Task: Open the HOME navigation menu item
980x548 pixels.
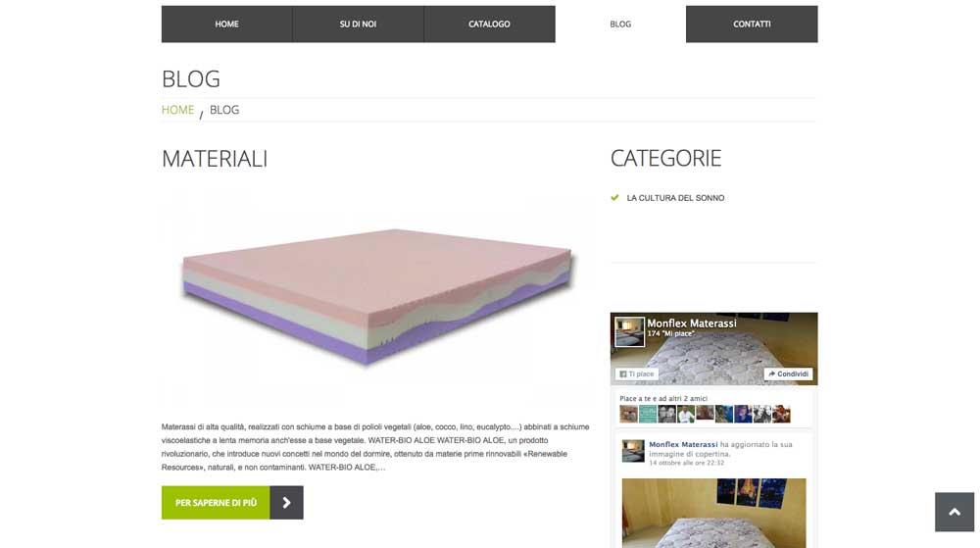Action: point(227,25)
